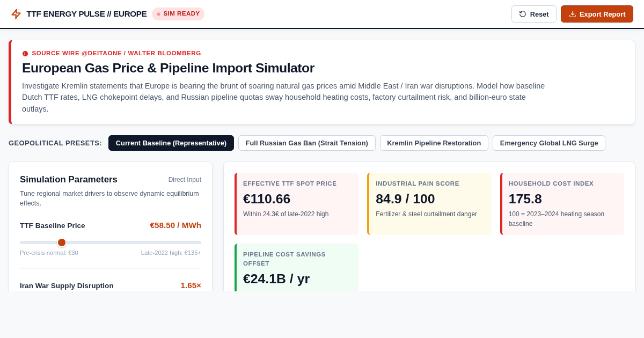Click European Gas Price simulator heading
Viewport: 644px width, 338px height.
coord(168,68)
